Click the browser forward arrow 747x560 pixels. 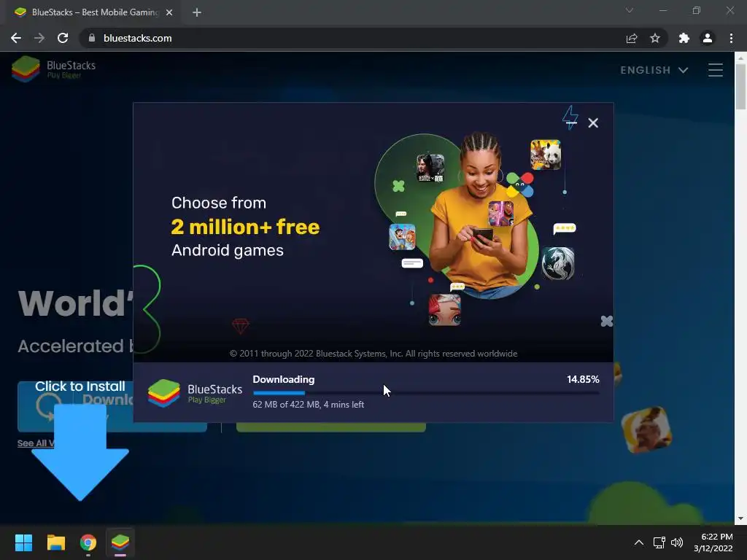click(39, 38)
